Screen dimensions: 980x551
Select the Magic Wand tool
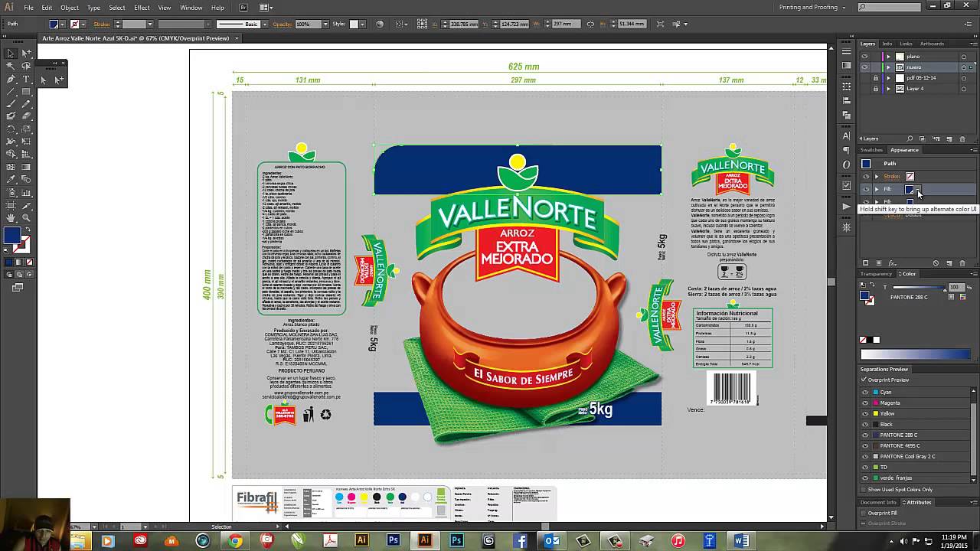point(11,66)
